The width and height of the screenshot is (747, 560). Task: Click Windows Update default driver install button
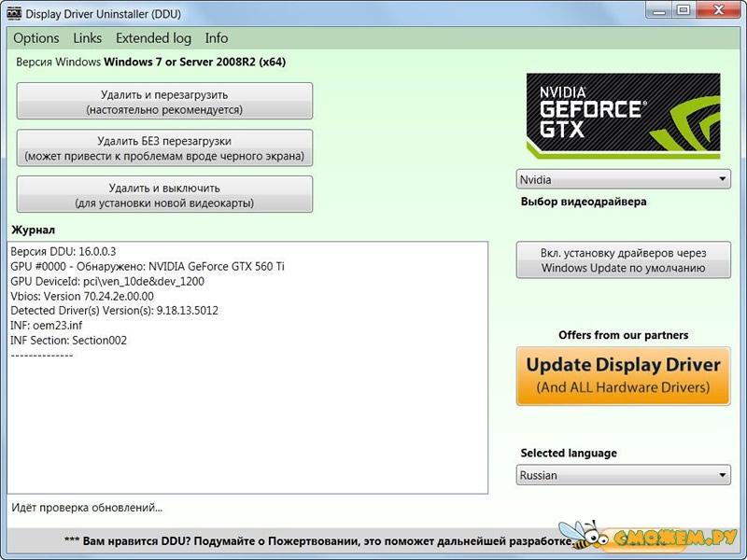(623, 260)
